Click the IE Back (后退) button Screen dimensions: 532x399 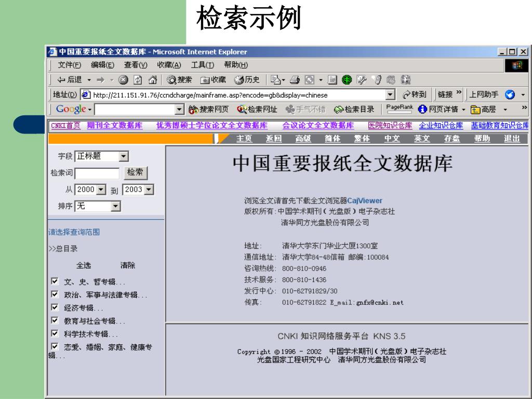pos(70,79)
